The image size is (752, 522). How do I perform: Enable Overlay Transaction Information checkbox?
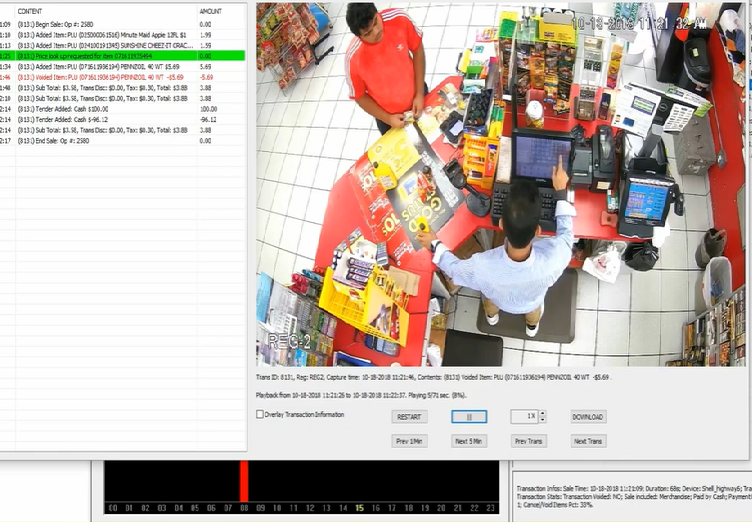point(260,414)
